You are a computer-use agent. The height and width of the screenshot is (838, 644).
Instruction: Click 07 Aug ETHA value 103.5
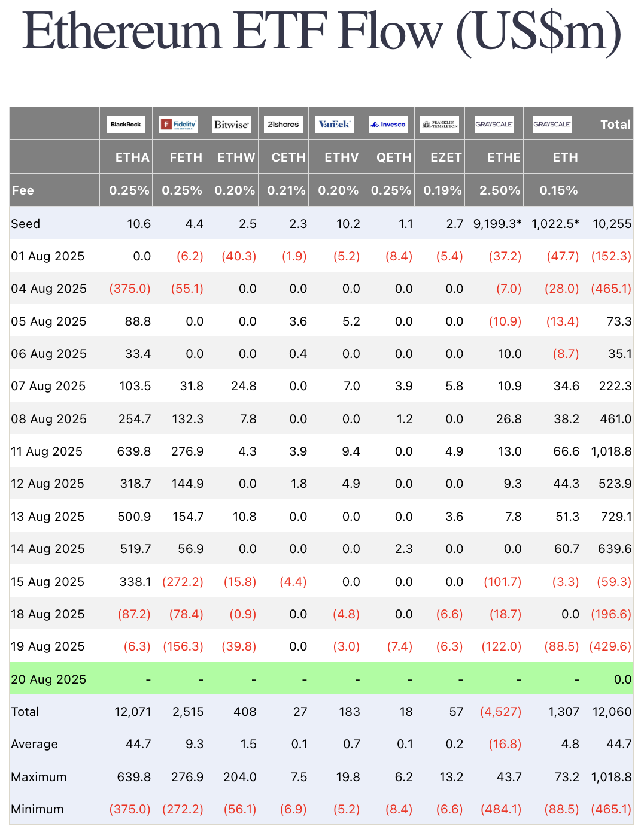[x=135, y=386]
